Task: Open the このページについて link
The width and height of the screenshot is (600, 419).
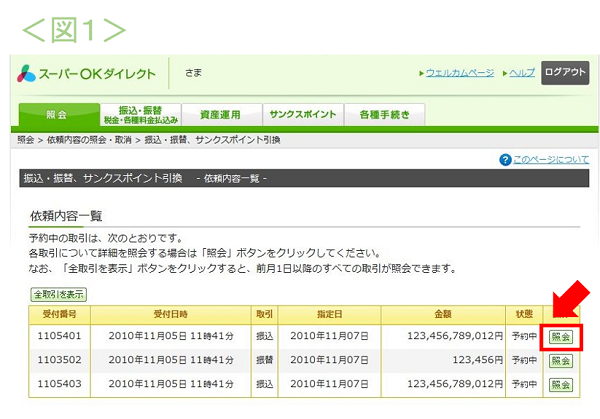Action: pos(551,160)
